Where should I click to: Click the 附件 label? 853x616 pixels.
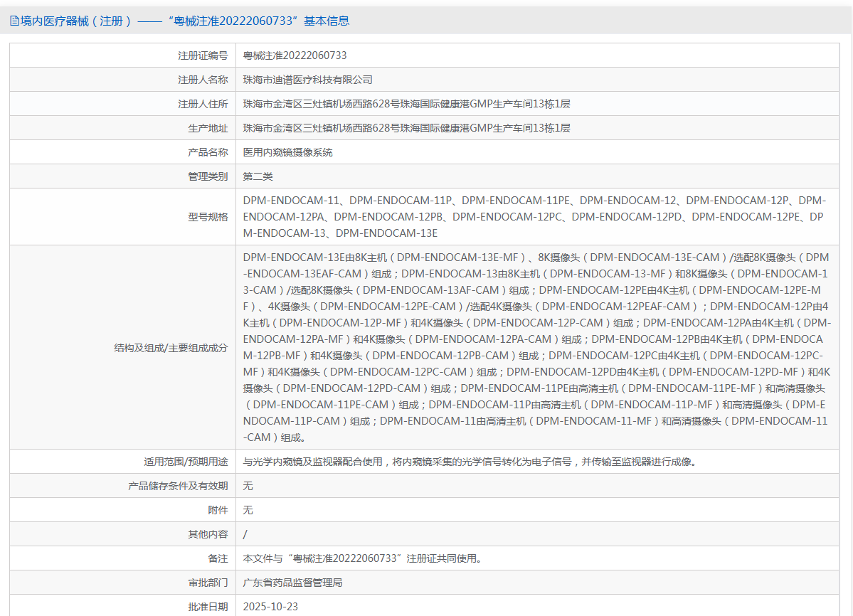218,510
